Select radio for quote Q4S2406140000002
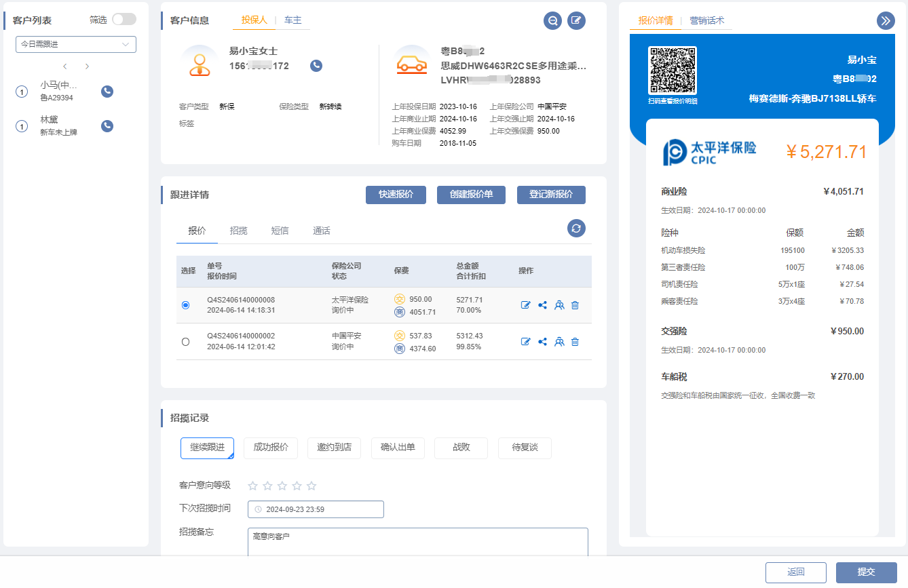The image size is (908, 588). pos(185,342)
